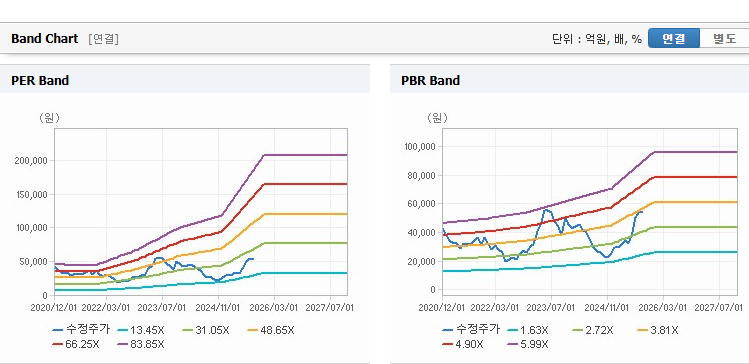Click the 단위 : 억원, 배, % unit label

point(597,39)
